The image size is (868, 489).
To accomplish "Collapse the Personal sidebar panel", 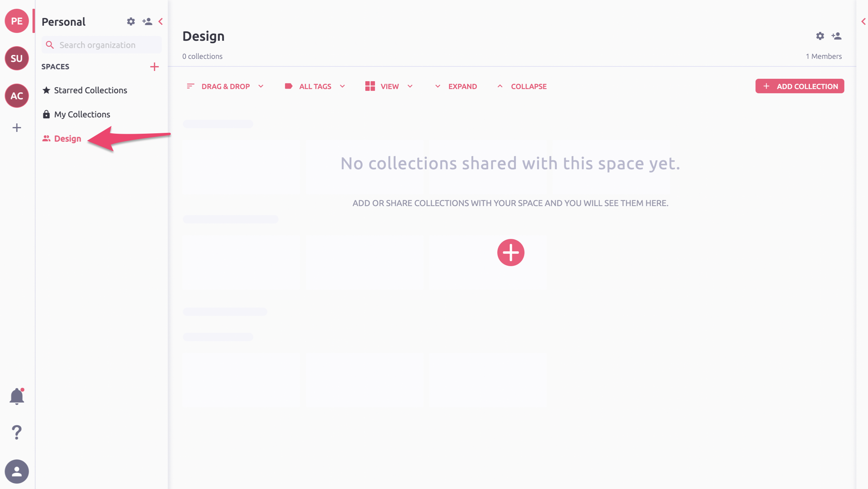I will point(161,22).
